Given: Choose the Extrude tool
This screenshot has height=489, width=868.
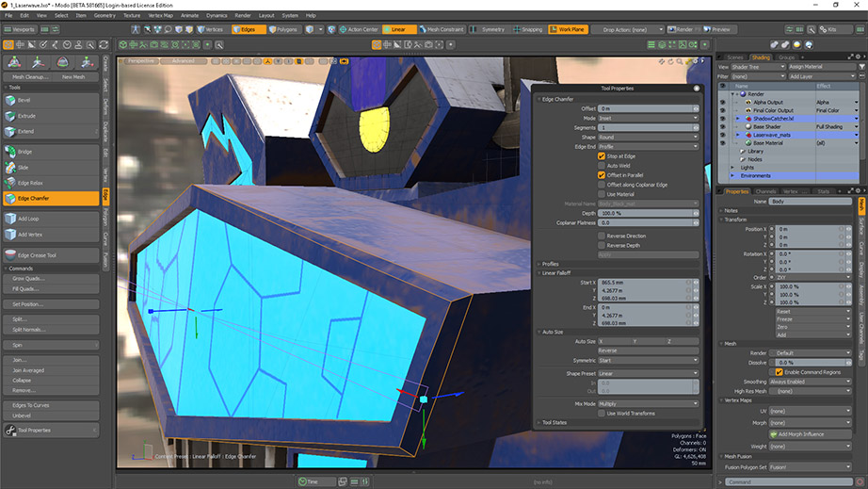Looking at the screenshot, I should point(26,116).
